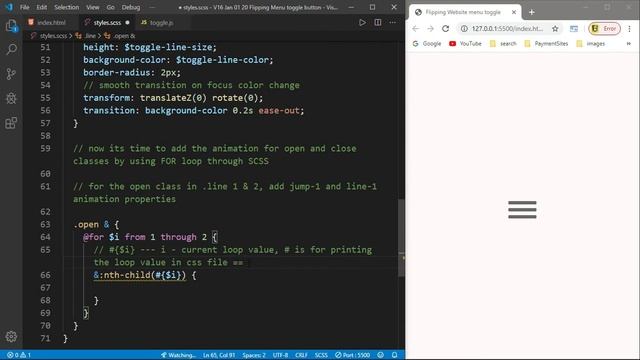Open the Selection menu
The image size is (640, 360).
click(67, 7)
